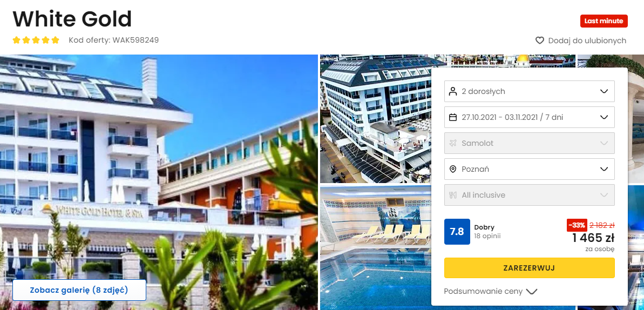The height and width of the screenshot is (310, 644).
Task: Click the 7.8 rating score badge
Action: (x=457, y=232)
